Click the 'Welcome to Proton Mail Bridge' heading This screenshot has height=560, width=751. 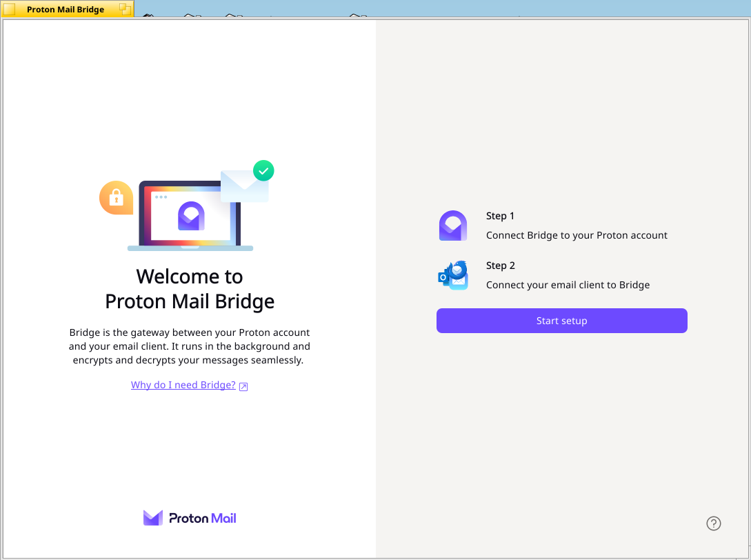coord(190,289)
